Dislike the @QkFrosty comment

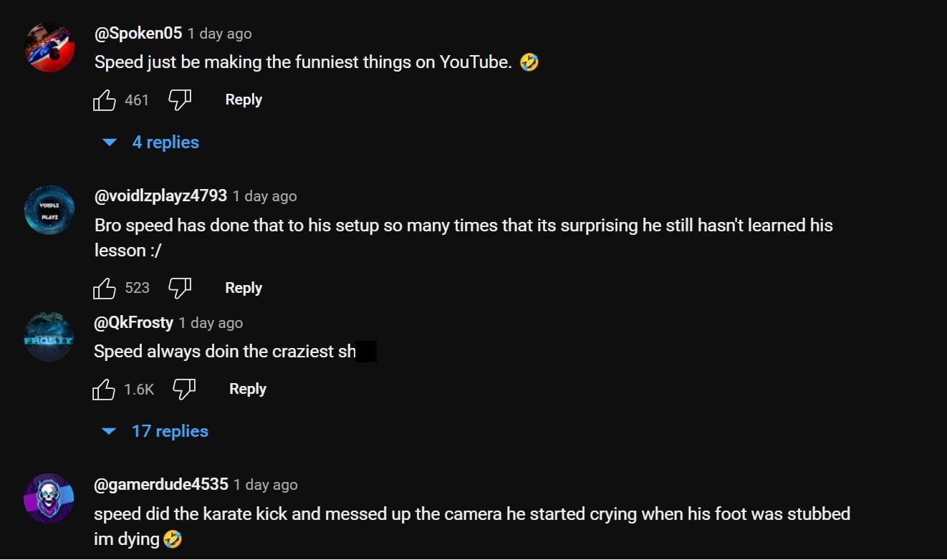pyautogui.click(x=184, y=390)
